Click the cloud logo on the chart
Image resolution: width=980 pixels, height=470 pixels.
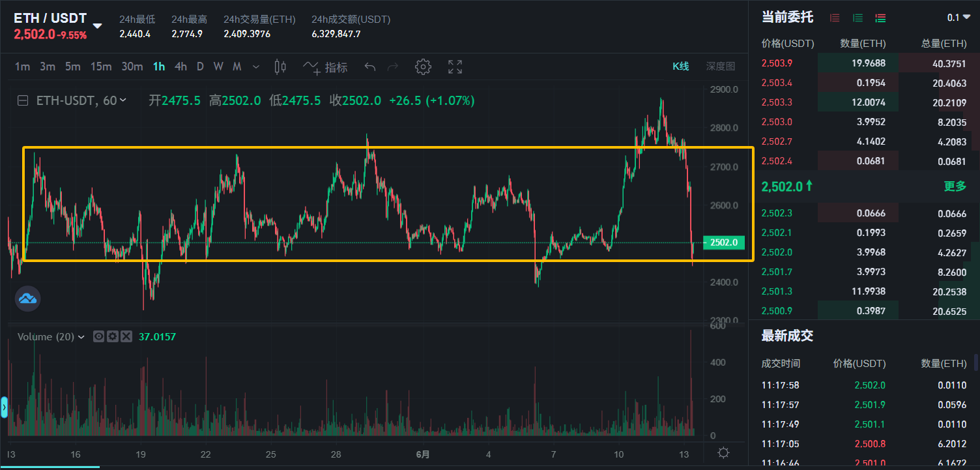pyautogui.click(x=28, y=299)
